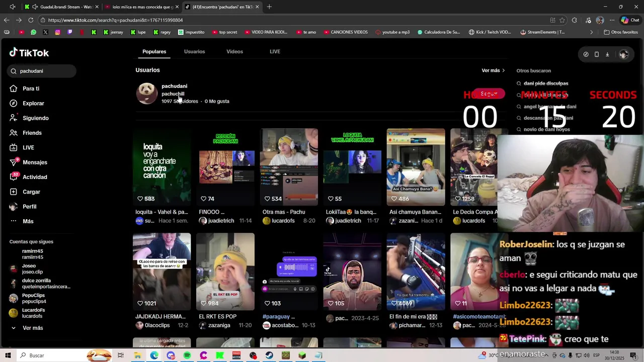Open Copilot Chat button

630,20
